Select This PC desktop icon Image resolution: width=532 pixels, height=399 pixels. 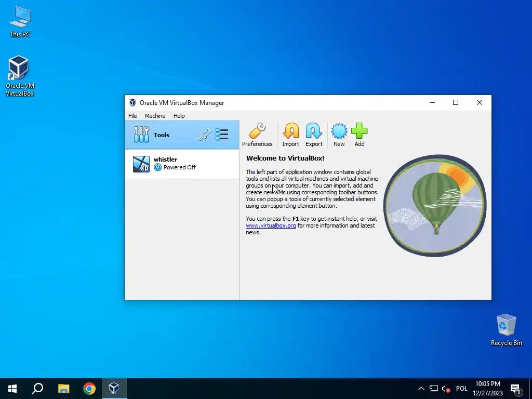pos(20,22)
